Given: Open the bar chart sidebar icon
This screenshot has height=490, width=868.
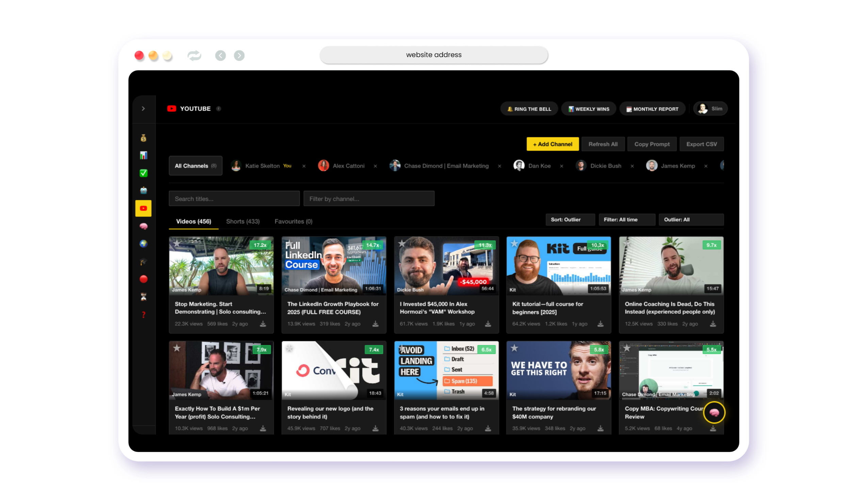Looking at the screenshot, I should coord(143,155).
